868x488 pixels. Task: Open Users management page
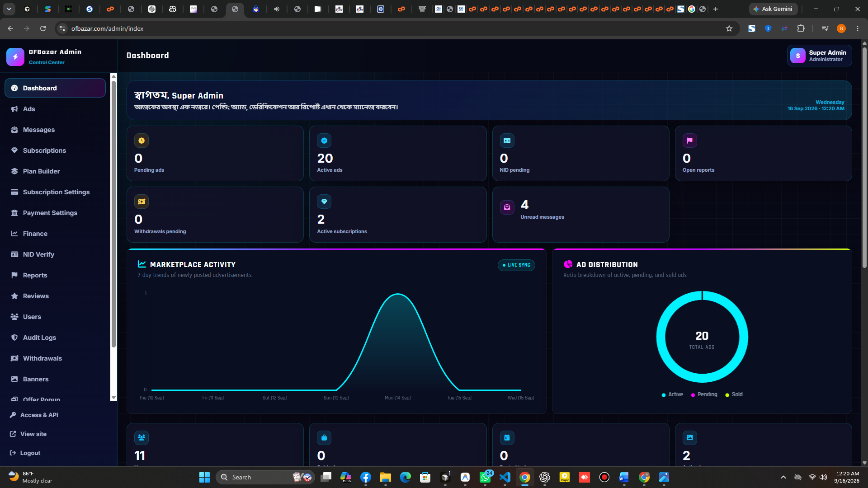click(55, 317)
